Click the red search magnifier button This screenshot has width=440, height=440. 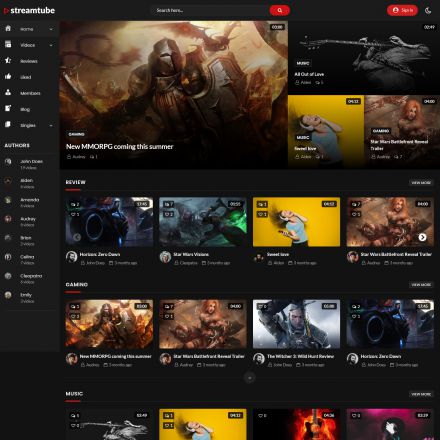point(279,10)
